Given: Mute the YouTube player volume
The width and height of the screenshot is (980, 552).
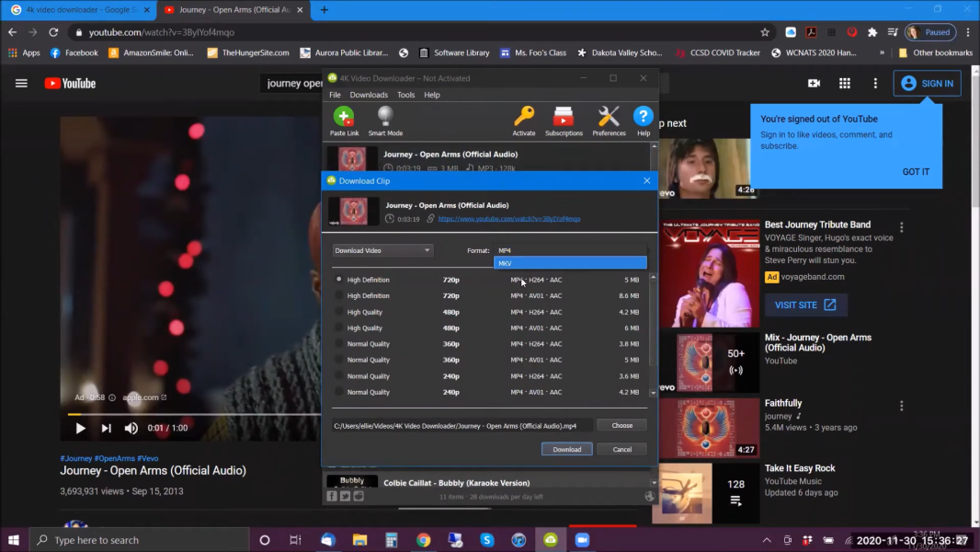Looking at the screenshot, I should click(131, 428).
